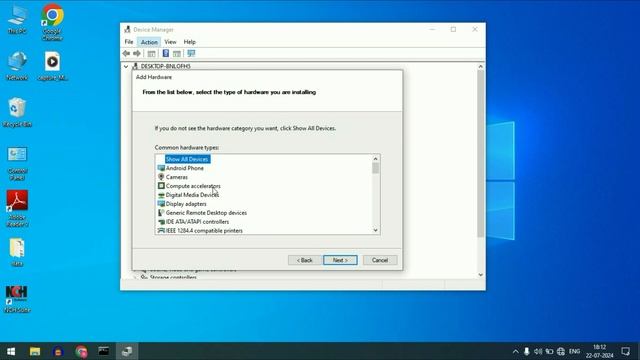This screenshot has height=360, width=640.
Task: Select Cameras hardware type
Action: (x=177, y=177)
